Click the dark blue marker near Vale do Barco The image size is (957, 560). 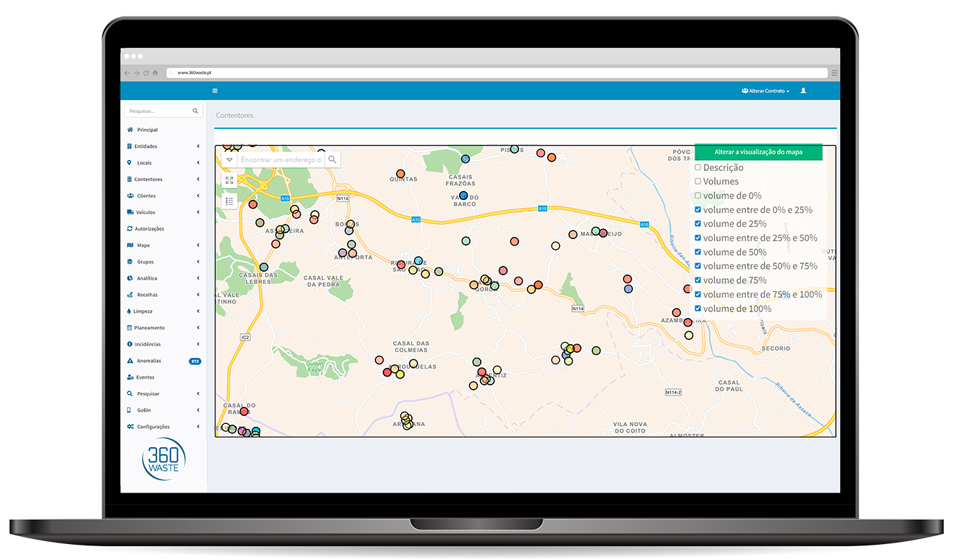coord(463,196)
